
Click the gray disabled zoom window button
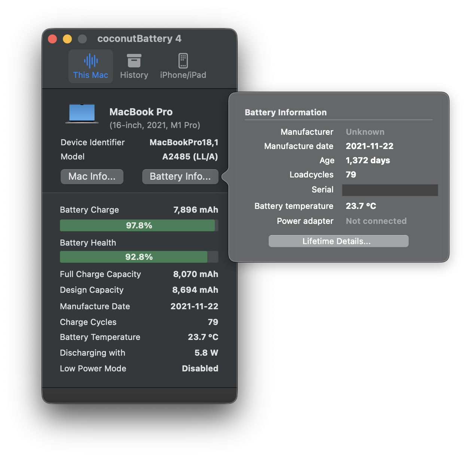coord(82,39)
